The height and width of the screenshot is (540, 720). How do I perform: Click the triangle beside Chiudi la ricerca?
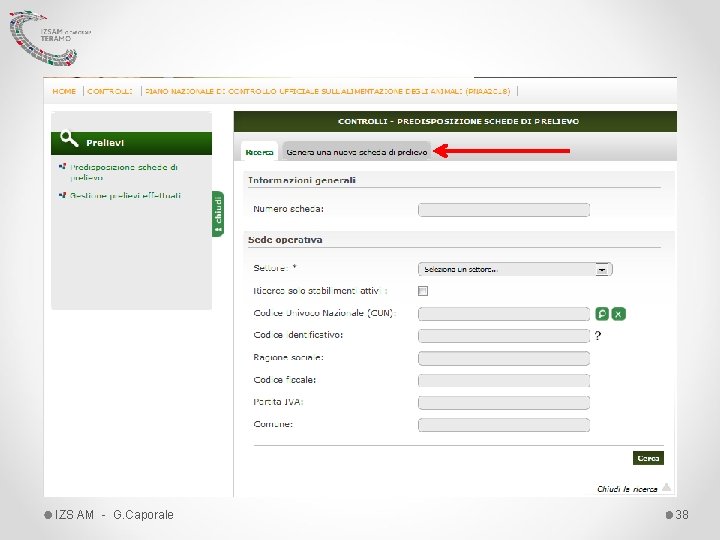(x=666, y=487)
